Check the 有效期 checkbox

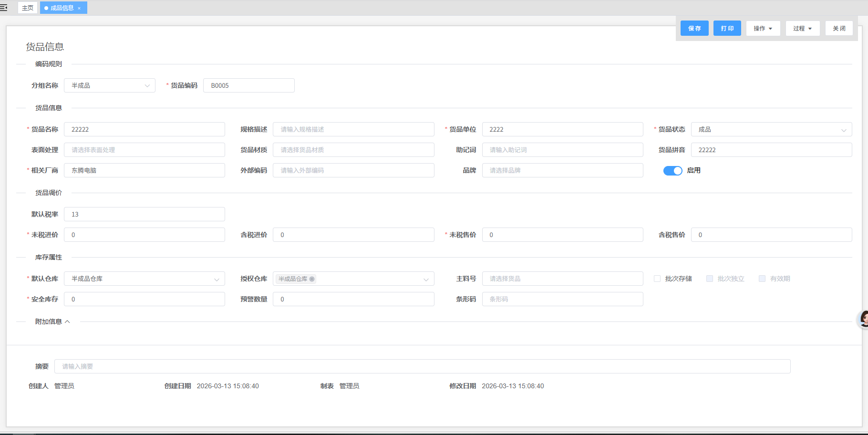(762, 279)
